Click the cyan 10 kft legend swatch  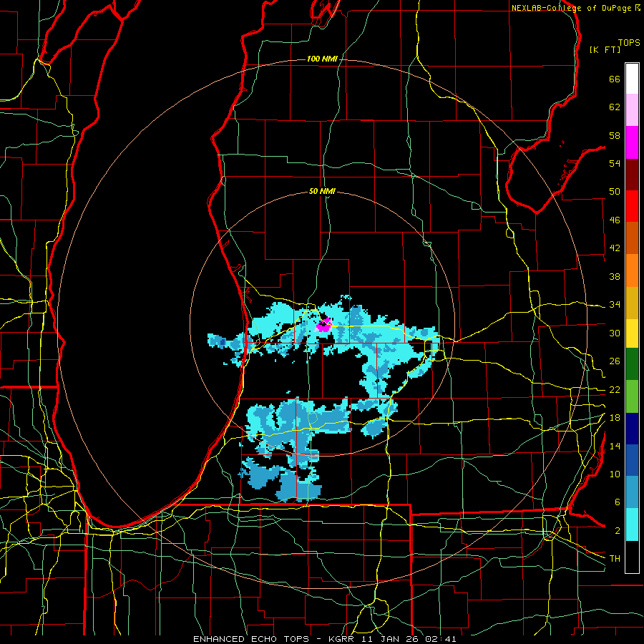click(632, 525)
